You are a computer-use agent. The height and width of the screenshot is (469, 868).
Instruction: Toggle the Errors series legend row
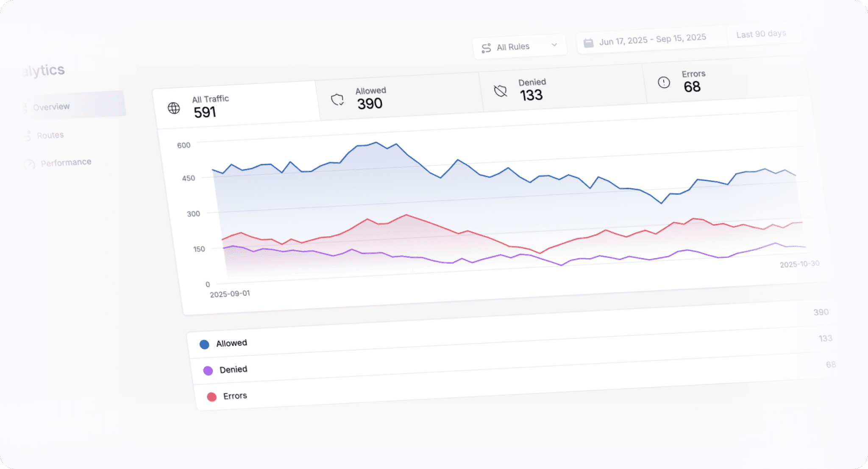[235, 396]
